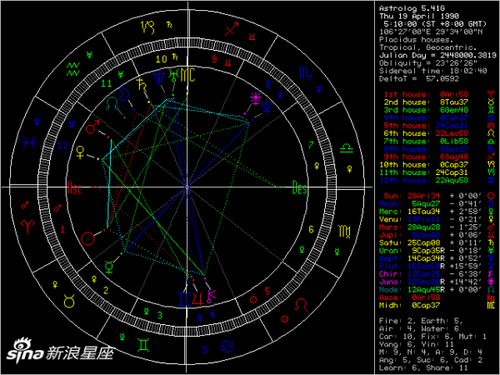The width and height of the screenshot is (500, 375).
Task: Click the Satu 25Cap08 row
Action: (437, 243)
